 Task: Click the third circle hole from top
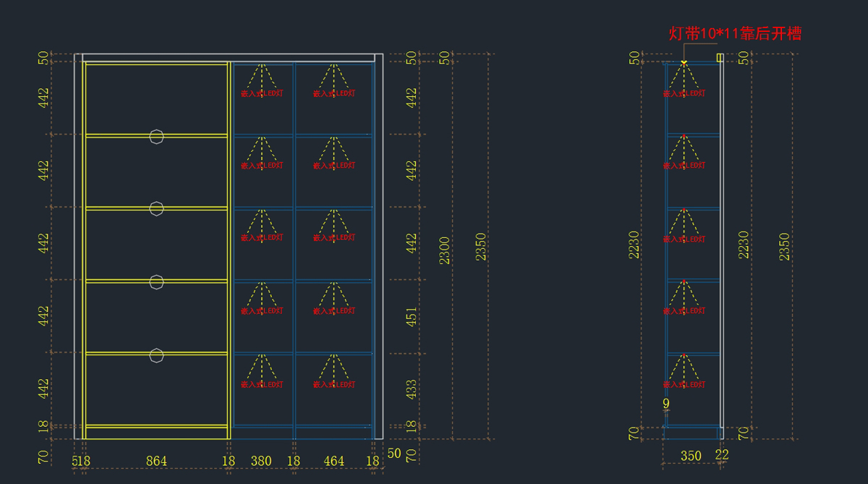point(157,281)
